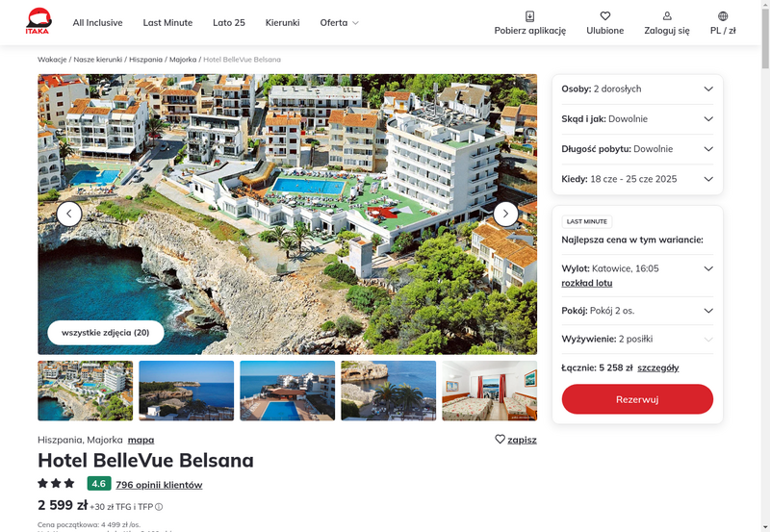Expand the Długość pobytu dropdown
Viewport: 770px width, 532px height.
(x=637, y=149)
